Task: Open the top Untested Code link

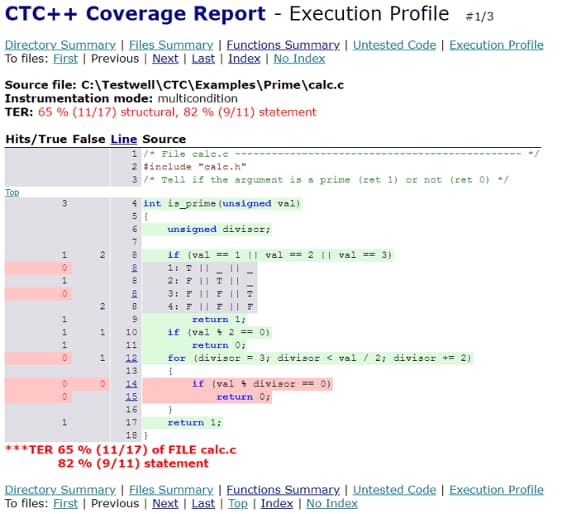Action: tap(394, 45)
